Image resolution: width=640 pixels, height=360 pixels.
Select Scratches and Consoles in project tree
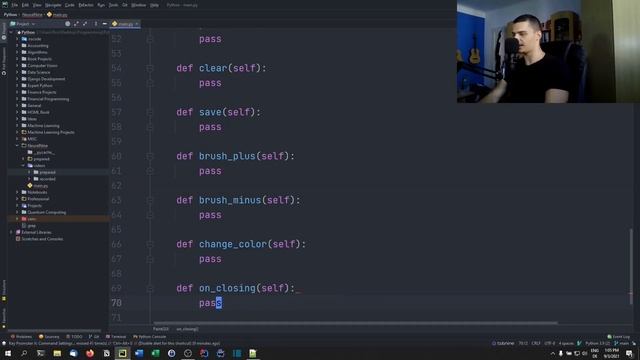[39, 239]
